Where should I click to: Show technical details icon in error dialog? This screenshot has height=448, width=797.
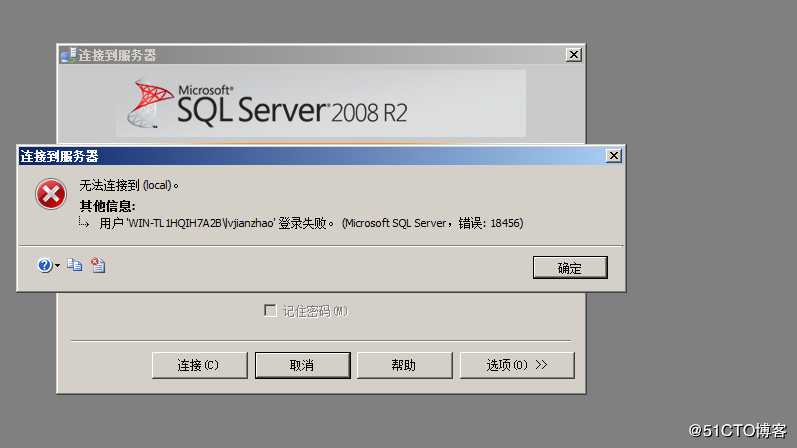(98, 265)
